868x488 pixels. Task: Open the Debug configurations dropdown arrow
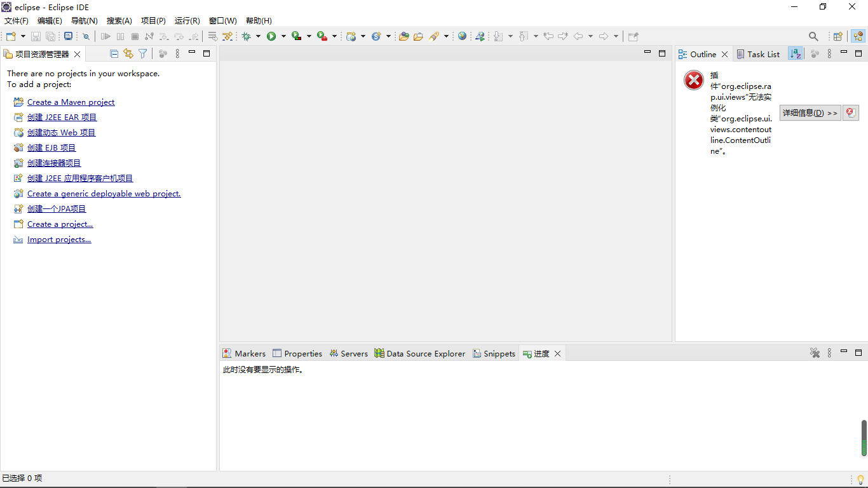click(258, 36)
